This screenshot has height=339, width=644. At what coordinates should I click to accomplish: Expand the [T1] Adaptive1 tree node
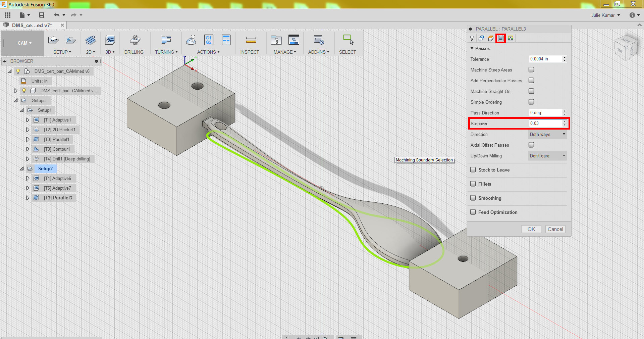point(28,120)
